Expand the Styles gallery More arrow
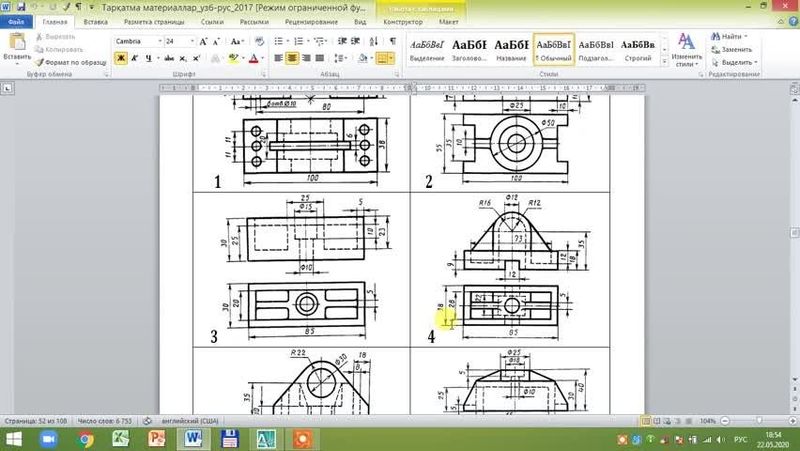This screenshot has width=800, height=451. pyautogui.click(x=665, y=62)
